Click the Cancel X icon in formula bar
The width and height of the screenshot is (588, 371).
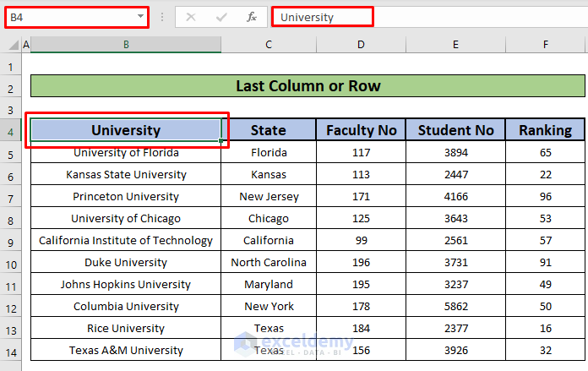(x=191, y=17)
